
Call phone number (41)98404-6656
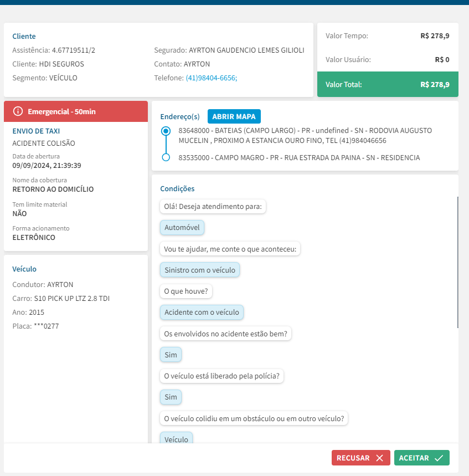[211, 78]
